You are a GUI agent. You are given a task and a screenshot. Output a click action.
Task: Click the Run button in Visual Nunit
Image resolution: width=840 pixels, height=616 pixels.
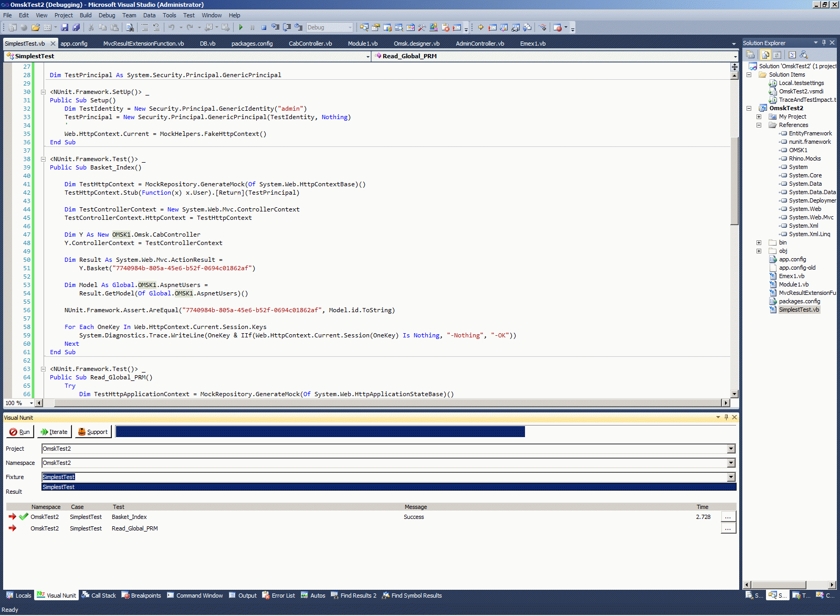pos(20,432)
